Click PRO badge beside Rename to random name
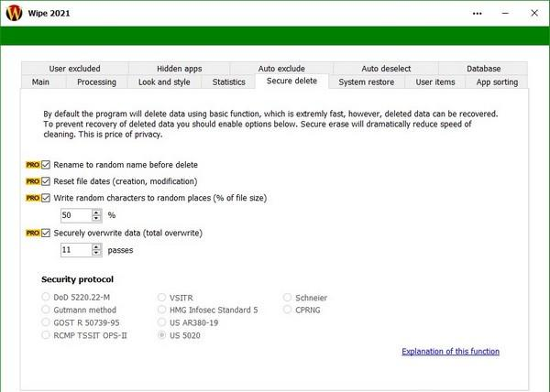The width and height of the screenshot is (550, 392). pyautogui.click(x=33, y=165)
